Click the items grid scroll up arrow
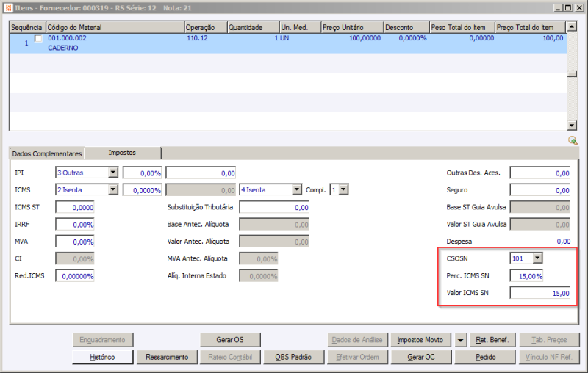Screen dimensions: 588x373 click(x=572, y=26)
